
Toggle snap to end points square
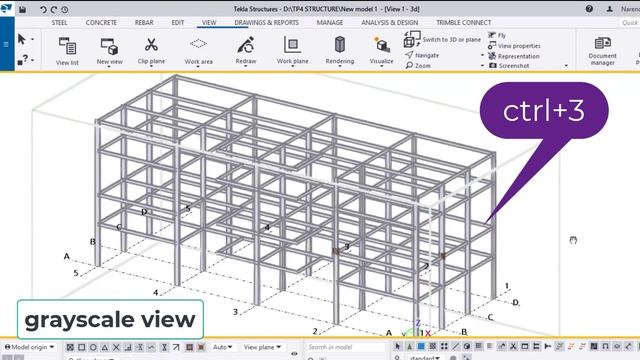pyautogui.click(x=82, y=347)
